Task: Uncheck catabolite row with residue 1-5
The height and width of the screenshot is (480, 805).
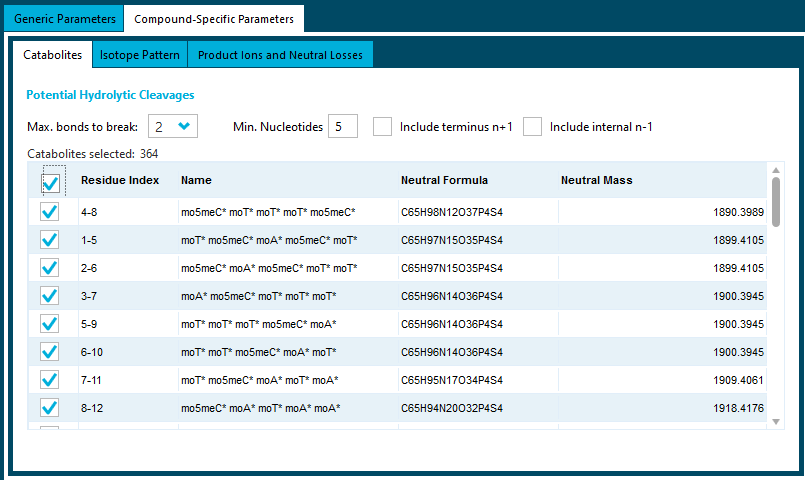Action: (49, 240)
